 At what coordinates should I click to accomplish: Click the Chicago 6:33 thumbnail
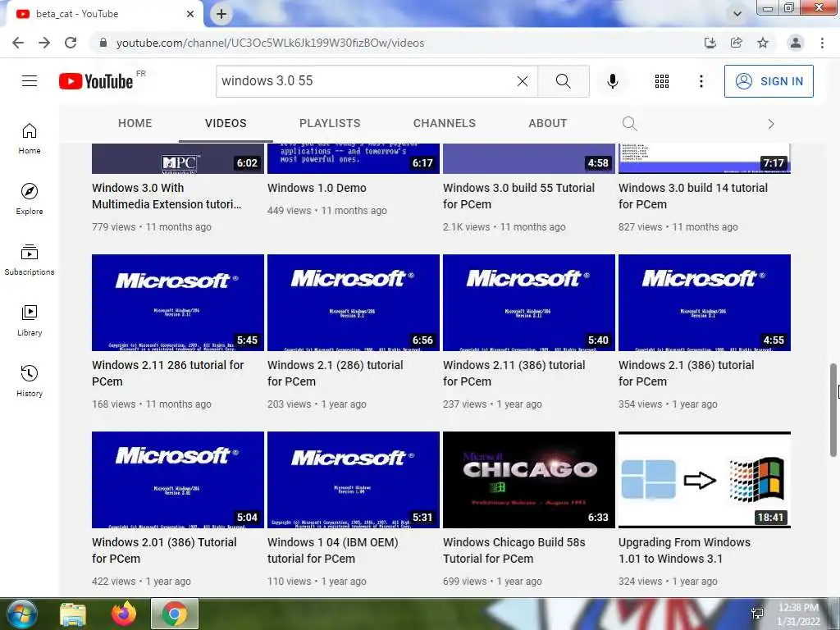(529, 480)
